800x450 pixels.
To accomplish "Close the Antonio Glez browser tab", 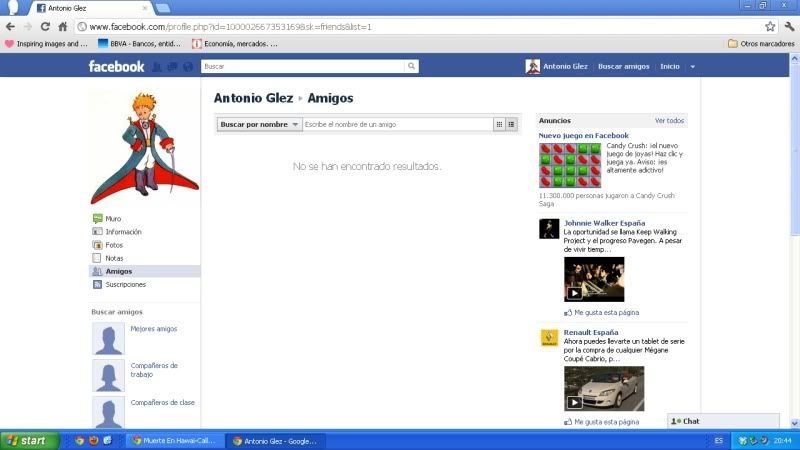I will pos(145,8).
